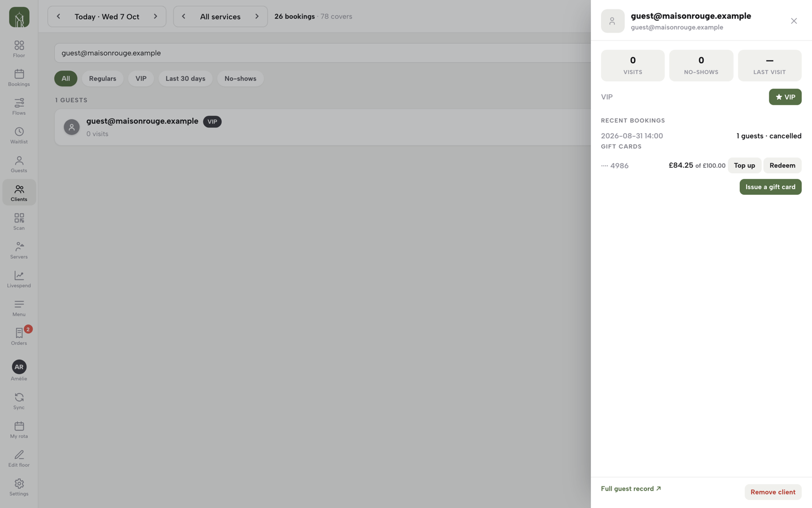Open Amélie's user profile avatar

click(x=19, y=367)
